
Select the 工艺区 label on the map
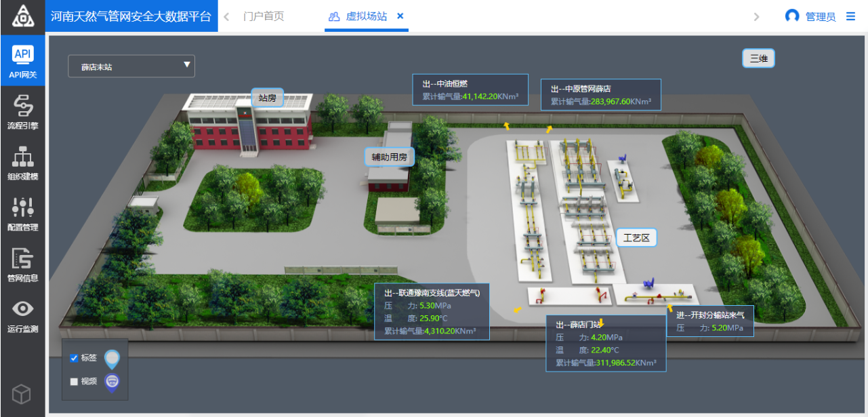tap(636, 238)
